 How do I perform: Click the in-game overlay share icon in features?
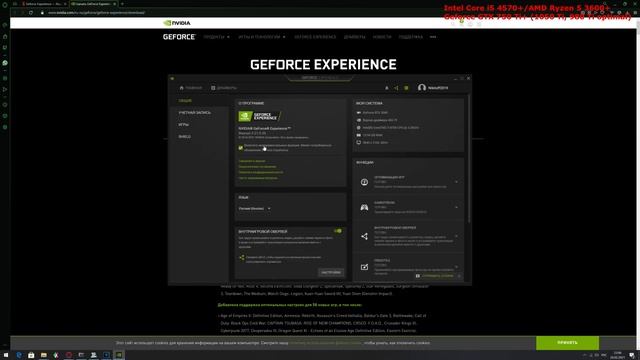pos(364,236)
